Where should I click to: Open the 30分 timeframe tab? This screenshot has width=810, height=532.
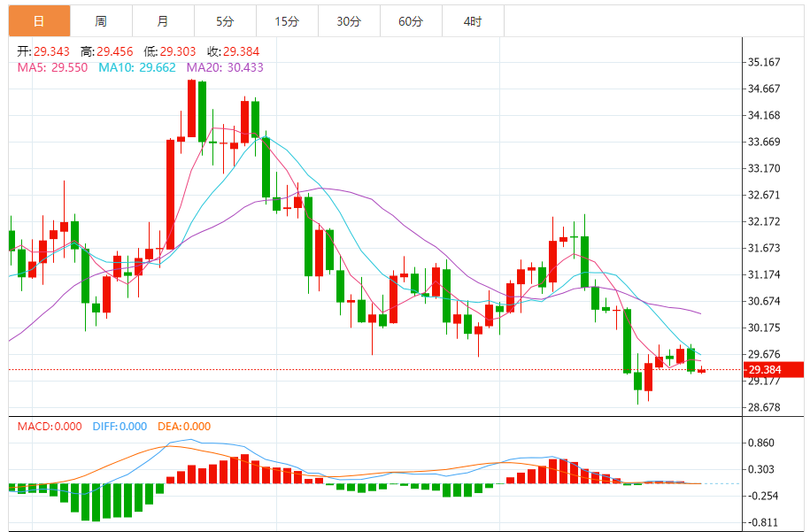tap(349, 21)
